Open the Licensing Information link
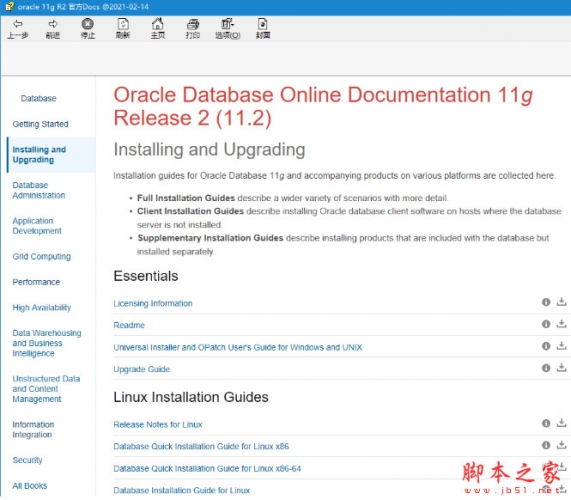This screenshot has height=500, width=571. click(153, 303)
